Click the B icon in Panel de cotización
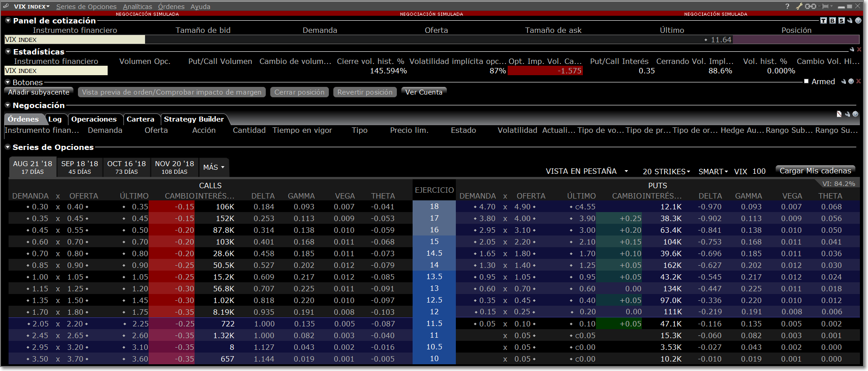The height and width of the screenshot is (371, 868). click(x=832, y=20)
